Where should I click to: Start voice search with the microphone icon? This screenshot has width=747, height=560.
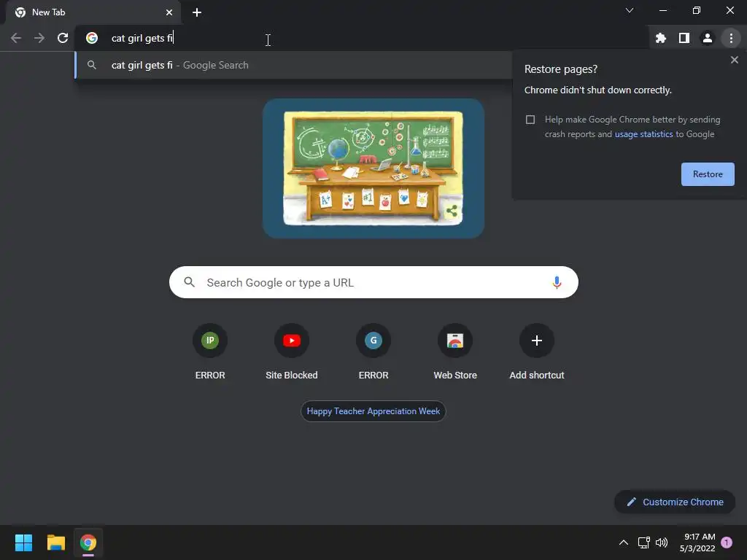click(x=556, y=282)
